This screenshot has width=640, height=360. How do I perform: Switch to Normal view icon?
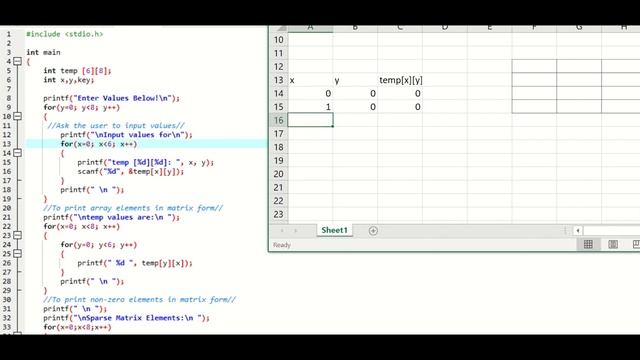point(588,244)
